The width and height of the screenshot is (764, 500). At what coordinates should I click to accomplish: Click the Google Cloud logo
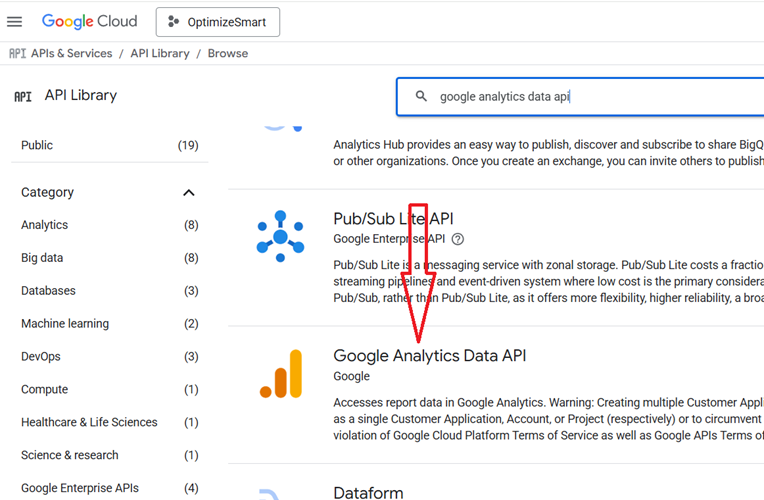coord(90,21)
